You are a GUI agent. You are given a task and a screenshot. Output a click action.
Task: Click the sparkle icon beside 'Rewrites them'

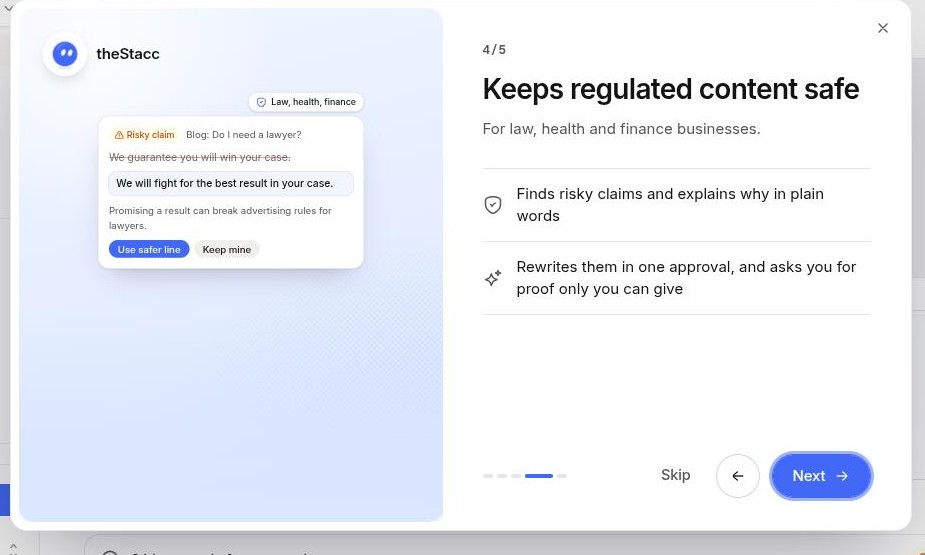493,278
